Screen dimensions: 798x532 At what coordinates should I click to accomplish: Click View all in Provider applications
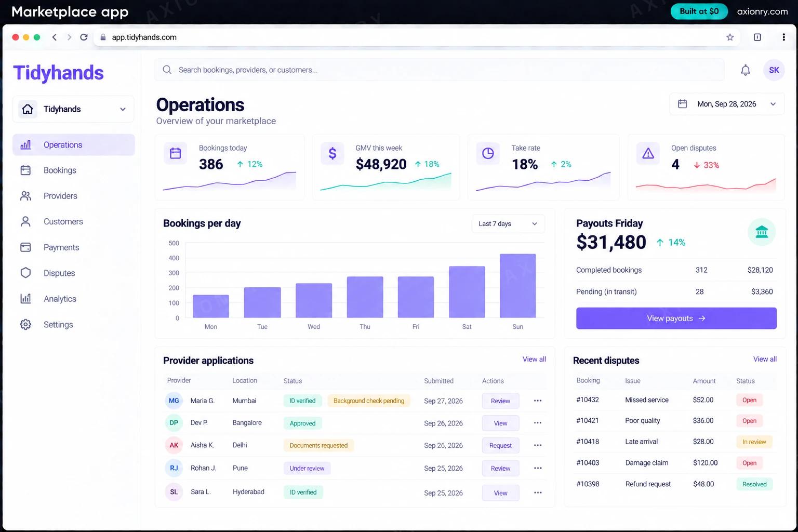534,359
